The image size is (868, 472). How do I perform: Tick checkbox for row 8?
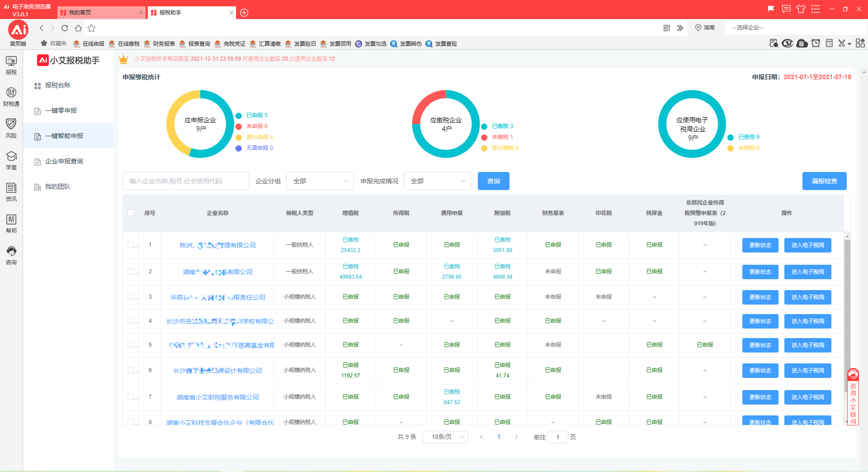(x=131, y=422)
